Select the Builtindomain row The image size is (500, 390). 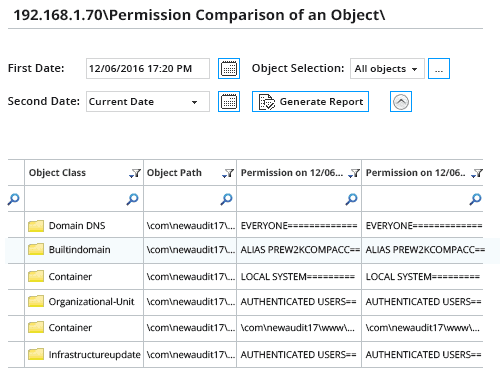click(x=245, y=250)
